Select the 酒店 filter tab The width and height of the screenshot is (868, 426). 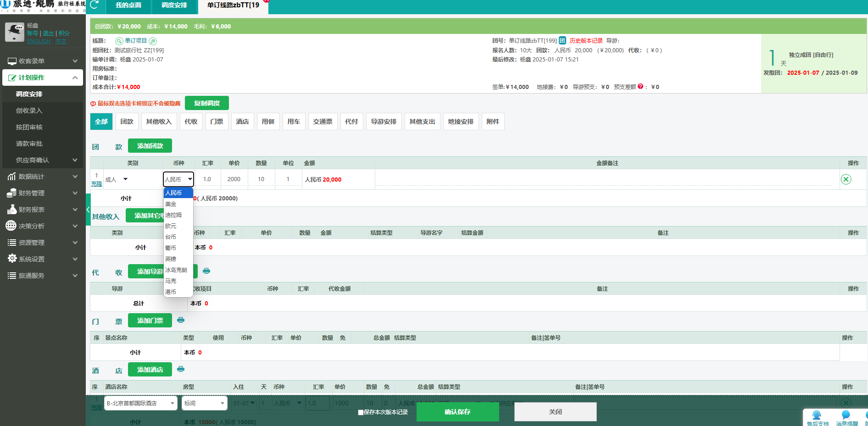click(243, 122)
